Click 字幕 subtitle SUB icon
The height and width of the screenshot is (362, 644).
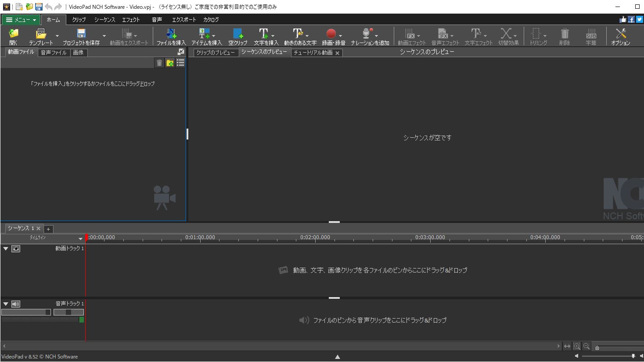(x=591, y=33)
